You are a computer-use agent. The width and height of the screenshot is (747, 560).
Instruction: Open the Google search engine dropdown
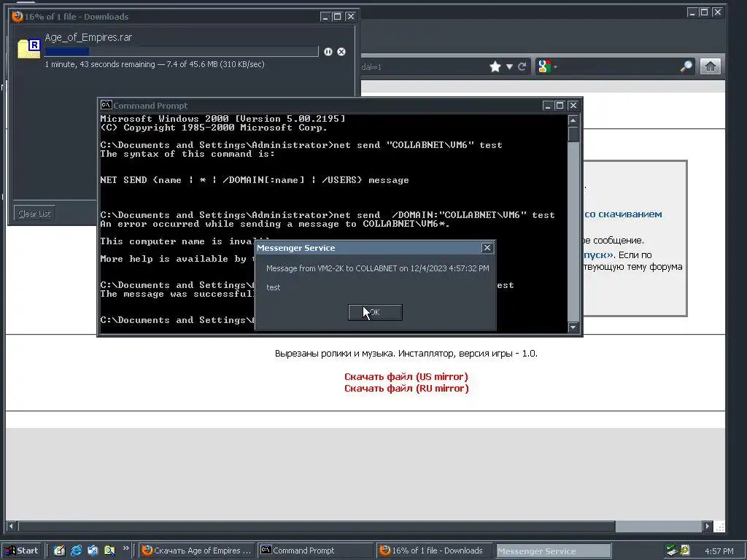(x=547, y=66)
